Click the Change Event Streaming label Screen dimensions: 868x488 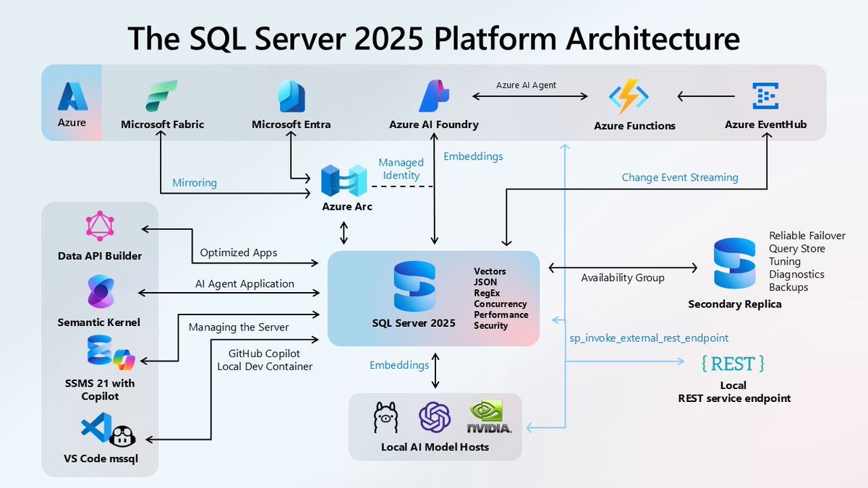679,177
